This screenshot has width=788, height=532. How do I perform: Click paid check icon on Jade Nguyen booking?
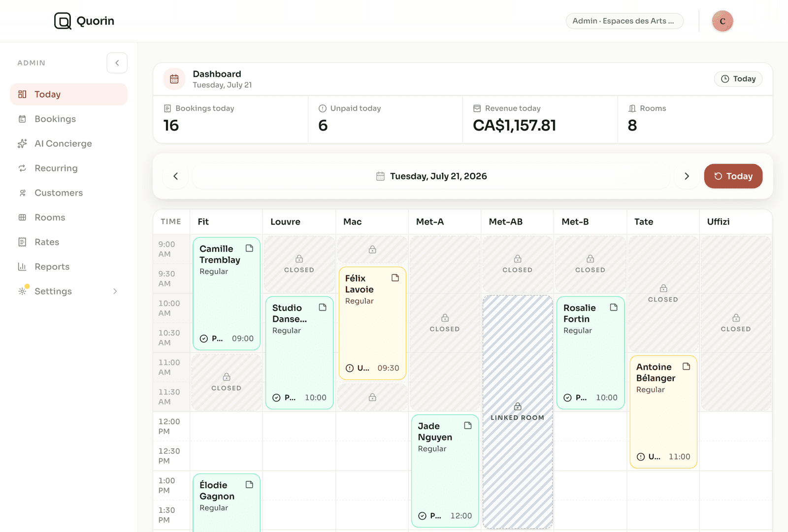point(422,516)
